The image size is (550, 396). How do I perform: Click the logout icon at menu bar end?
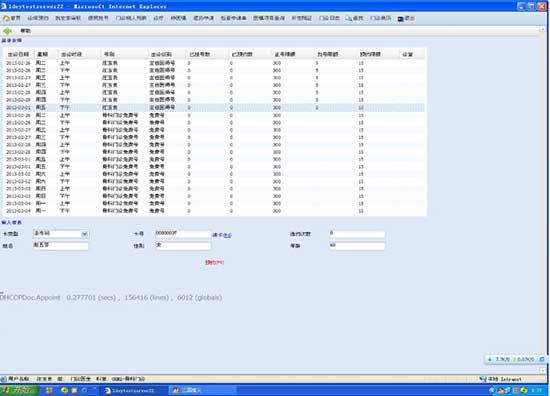(x=400, y=19)
